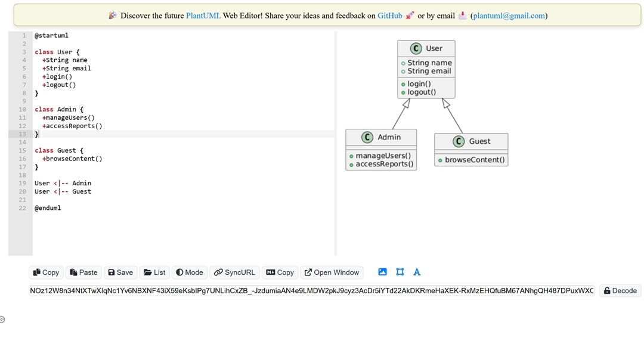The image size is (644, 341).
Task: Click line number 13 in the gutter
Action: tap(22, 134)
